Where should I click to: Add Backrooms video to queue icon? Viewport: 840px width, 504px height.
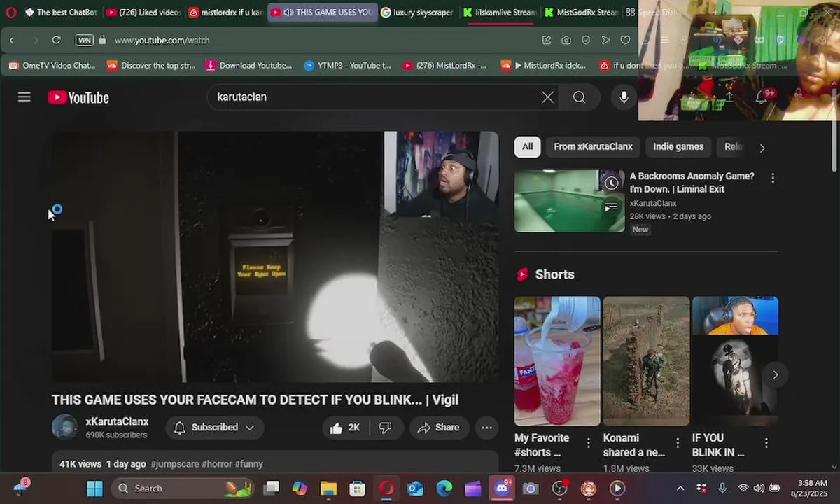point(611,206)
